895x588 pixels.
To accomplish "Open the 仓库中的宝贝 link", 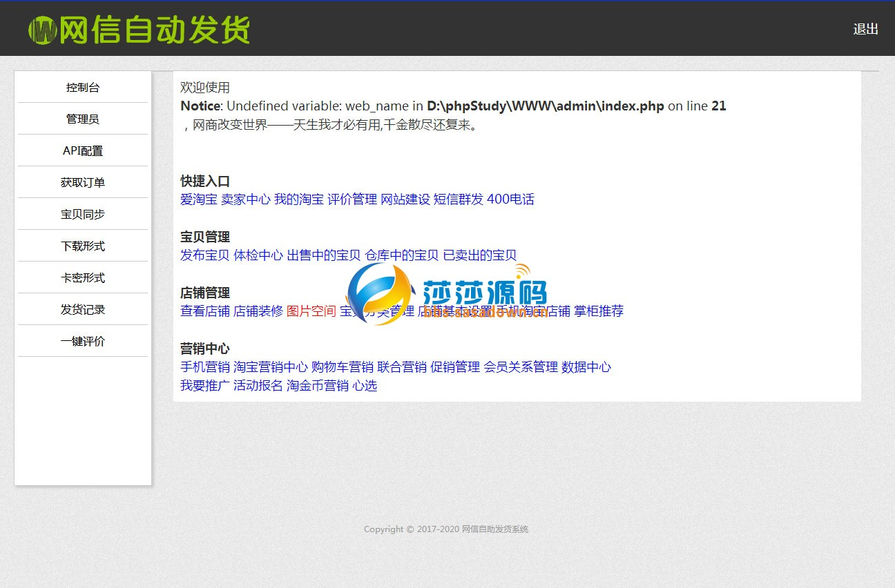I will point(402,255).
